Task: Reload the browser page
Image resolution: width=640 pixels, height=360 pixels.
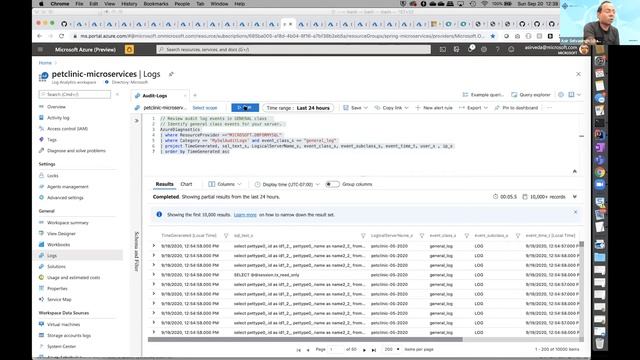Action: pos(61,36)
